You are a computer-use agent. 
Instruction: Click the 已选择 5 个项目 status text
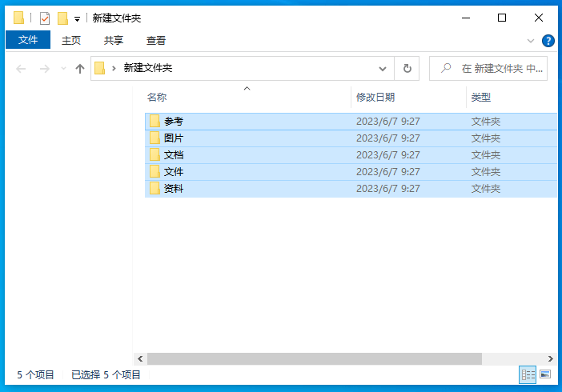point(106,375)
